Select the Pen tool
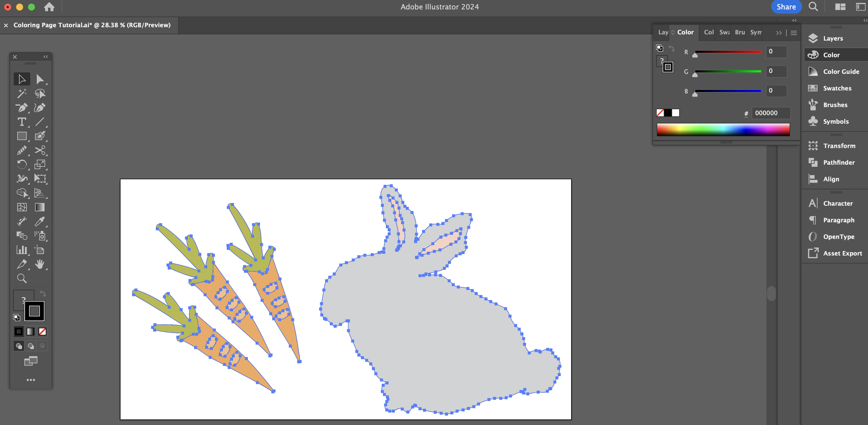 22,108
